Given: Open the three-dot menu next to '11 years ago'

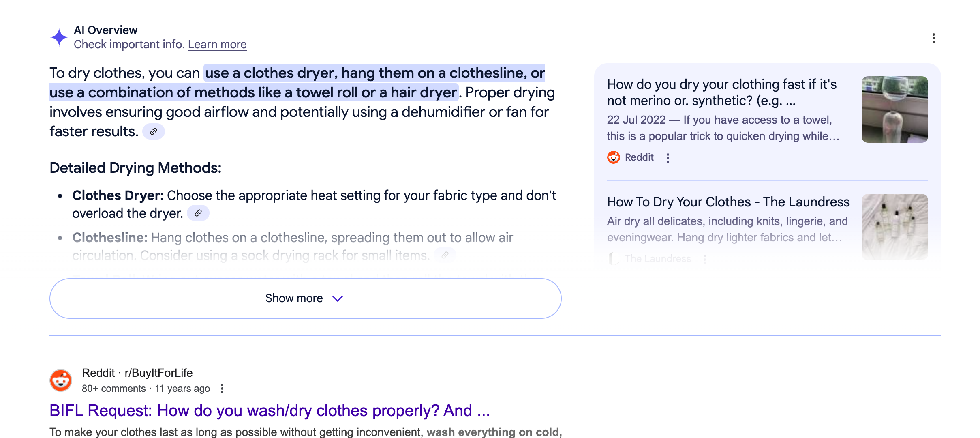Looking at the screenshot, I should (222, 389).
